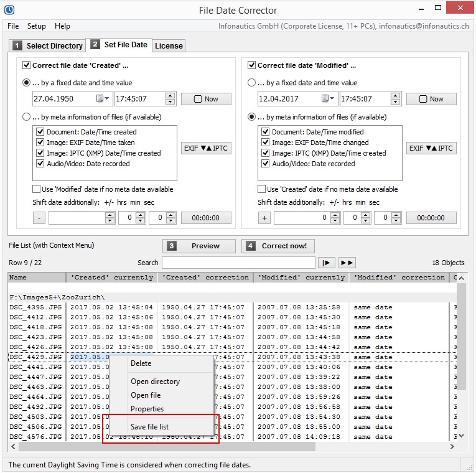This screenshot has width=476, height=473.
Task: Open the Setup menu
Action: [37, 26]
